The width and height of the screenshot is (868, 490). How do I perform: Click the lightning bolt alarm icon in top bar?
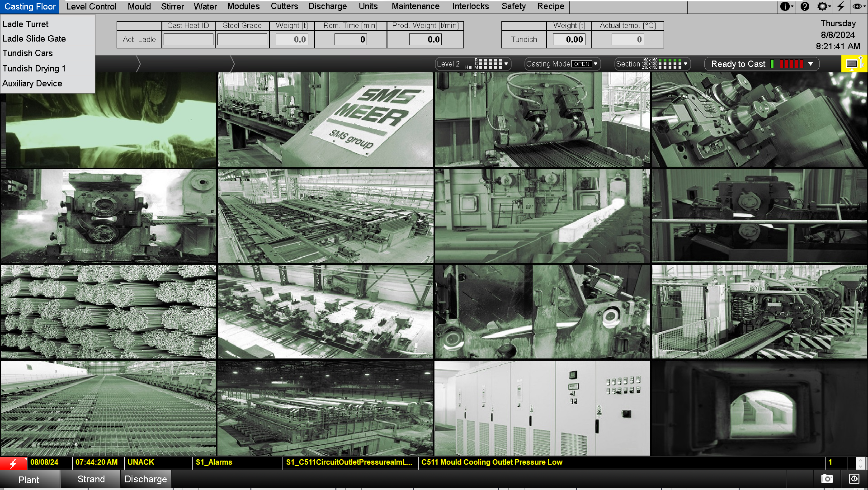(x=841, y=6)
